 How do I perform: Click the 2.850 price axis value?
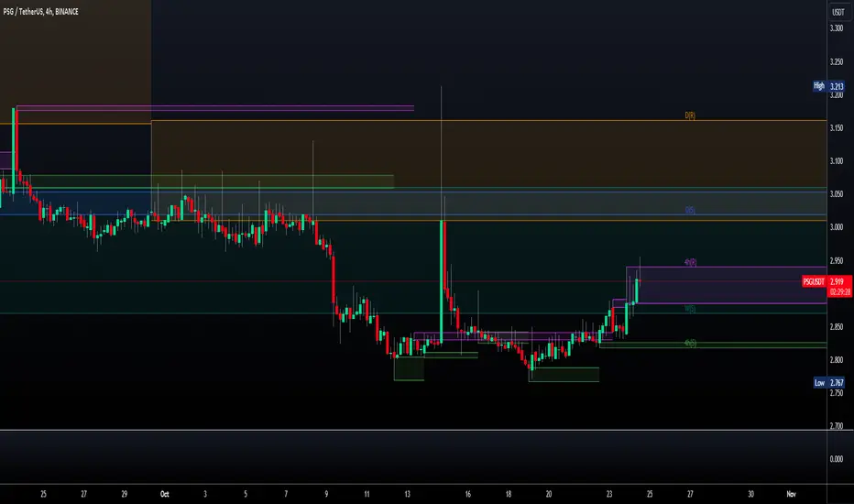click(x=837, y=327)
